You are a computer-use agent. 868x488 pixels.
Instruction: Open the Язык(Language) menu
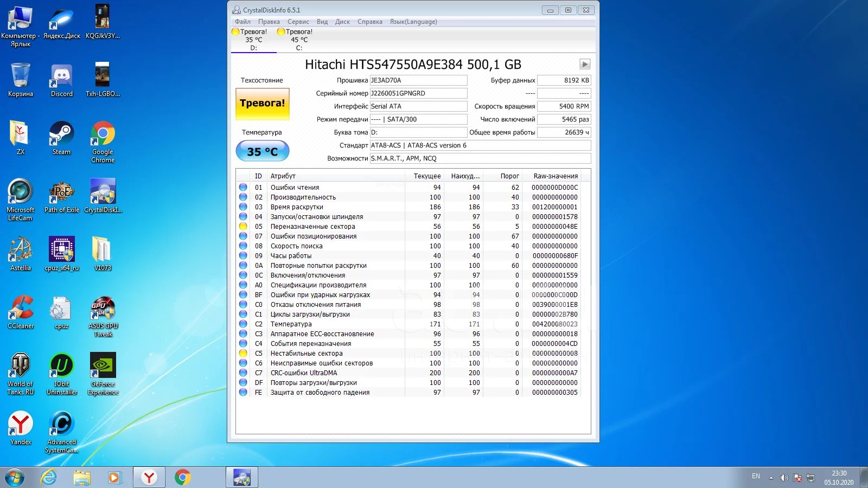(x=413, y=22)
